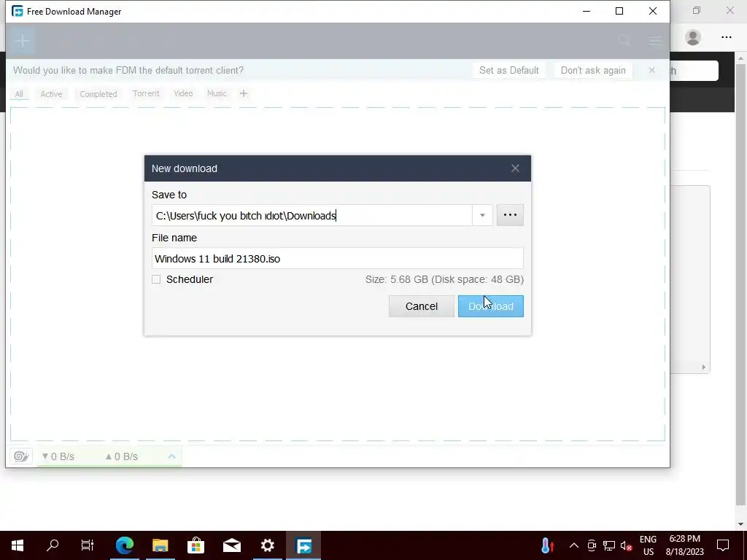Choose Don't ask again
This screenshot has width=747, height=560.
[593, 71]
